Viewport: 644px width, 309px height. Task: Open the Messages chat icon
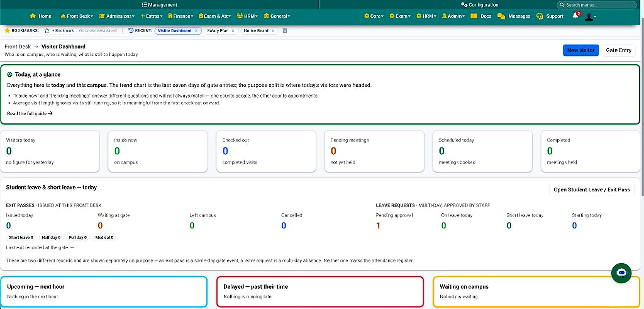[x=501, y=16]
